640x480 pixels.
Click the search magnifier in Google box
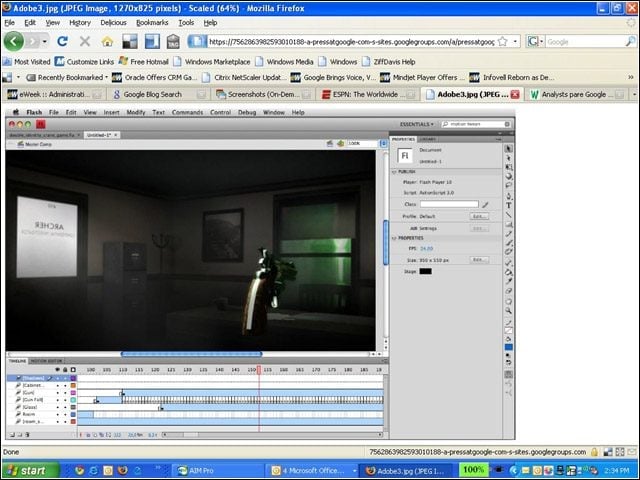click(630, 41)
